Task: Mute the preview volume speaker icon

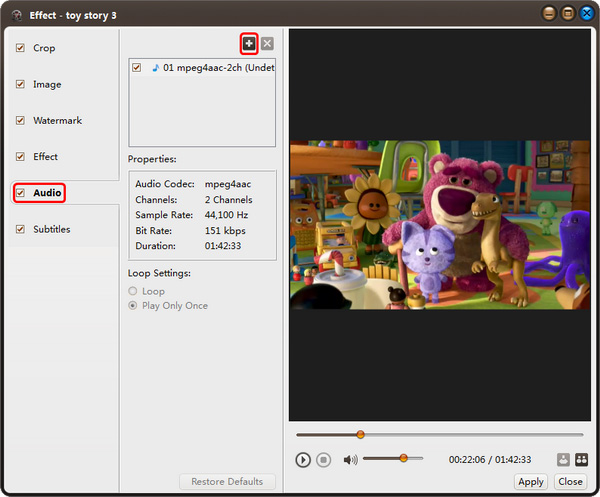Action: [351, 460]
